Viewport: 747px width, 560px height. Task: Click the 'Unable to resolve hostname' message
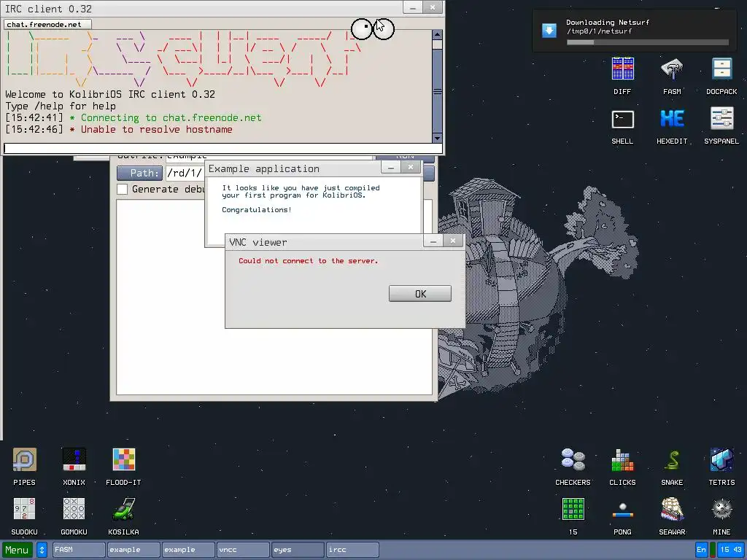click(x=157, y=130)
